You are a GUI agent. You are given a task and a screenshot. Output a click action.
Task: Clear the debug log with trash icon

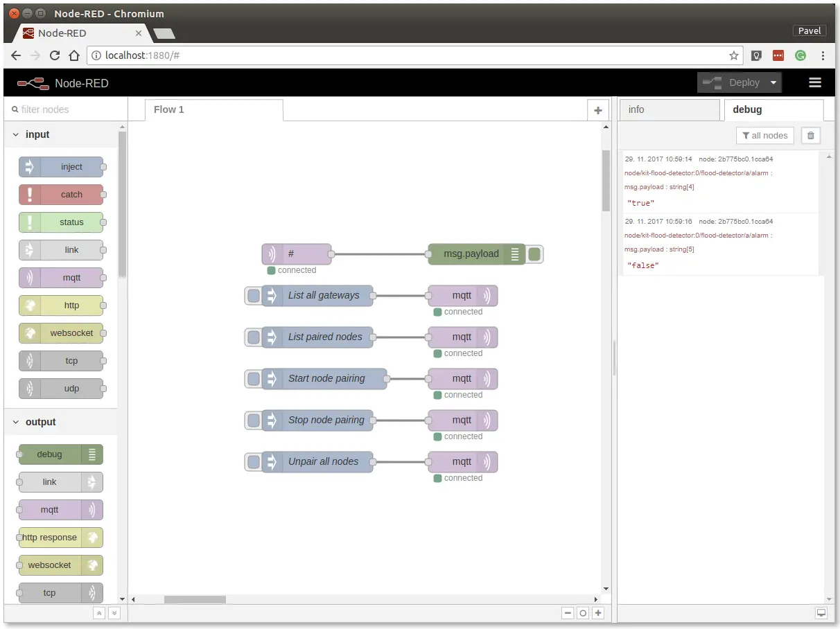[x=811, y=136]
